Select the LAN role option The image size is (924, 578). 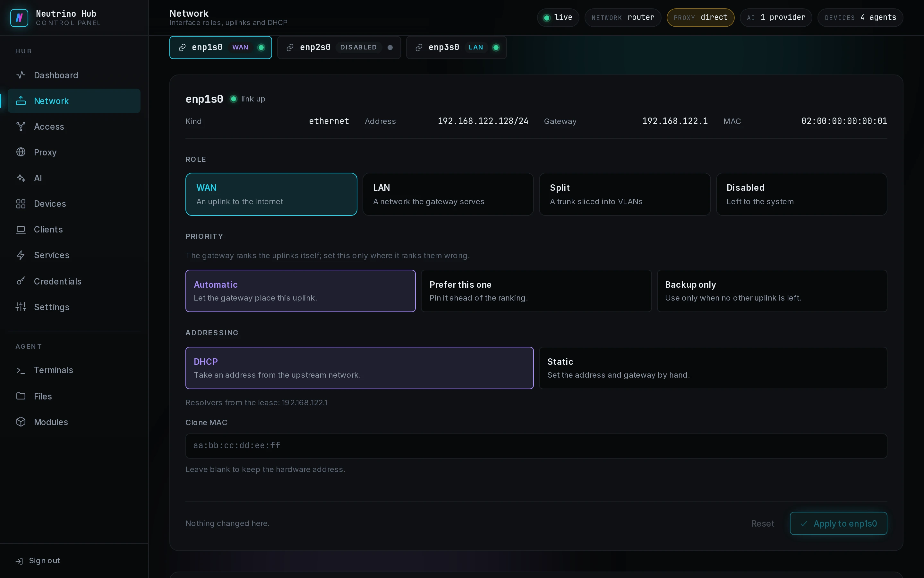[x=448, y=194]
